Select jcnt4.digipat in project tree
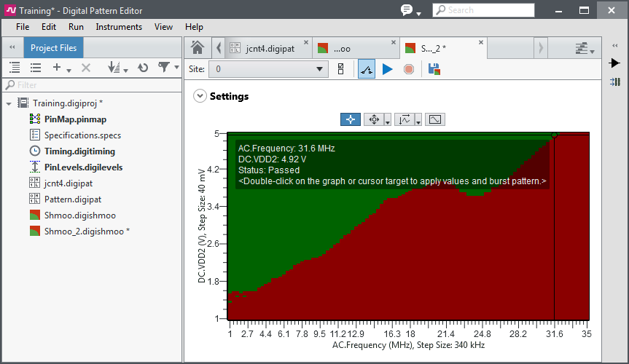Viewport: 629px width, 364px height. (x=69, y=183)
